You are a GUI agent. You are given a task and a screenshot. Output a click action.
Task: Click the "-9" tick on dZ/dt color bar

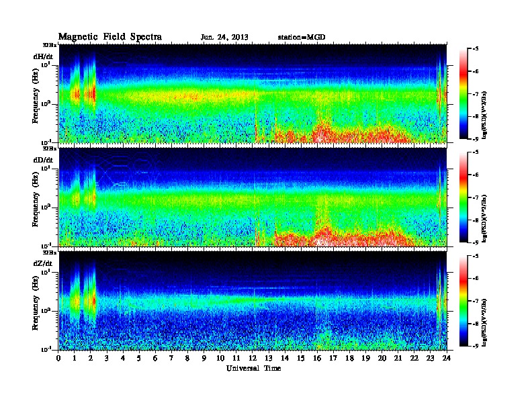pyautogui.click(x=476, y=346)
